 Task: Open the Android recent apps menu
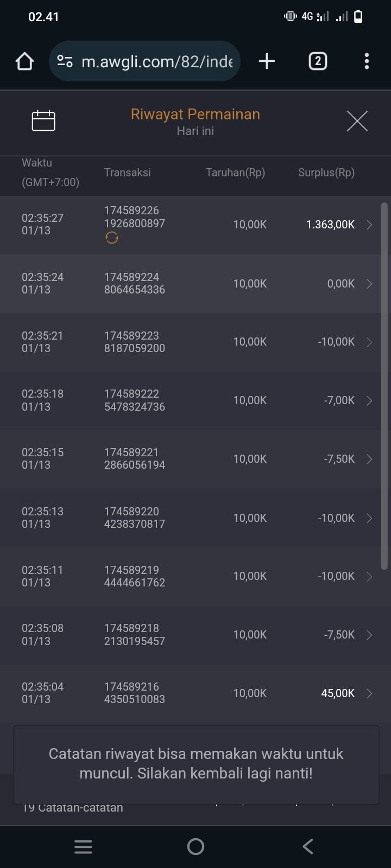pyautogui.click(x=83, y=846)
